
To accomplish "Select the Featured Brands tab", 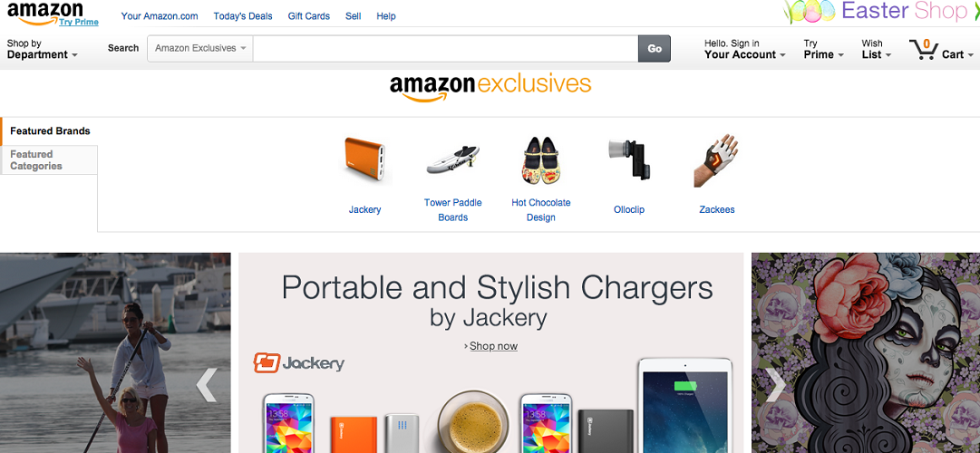I will (x=49, y=131).
